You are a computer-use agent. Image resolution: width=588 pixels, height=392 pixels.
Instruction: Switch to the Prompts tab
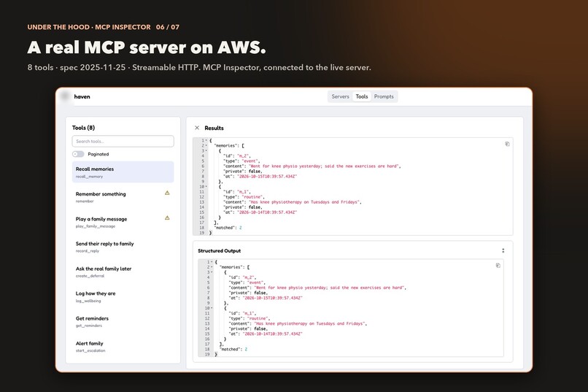point(384,96)
